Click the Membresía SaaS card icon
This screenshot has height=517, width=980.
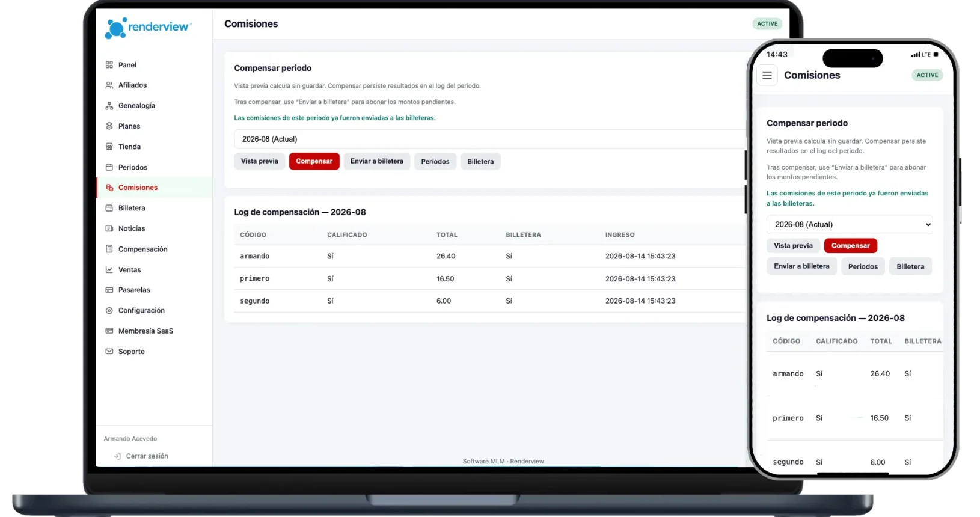click(109, 331)
